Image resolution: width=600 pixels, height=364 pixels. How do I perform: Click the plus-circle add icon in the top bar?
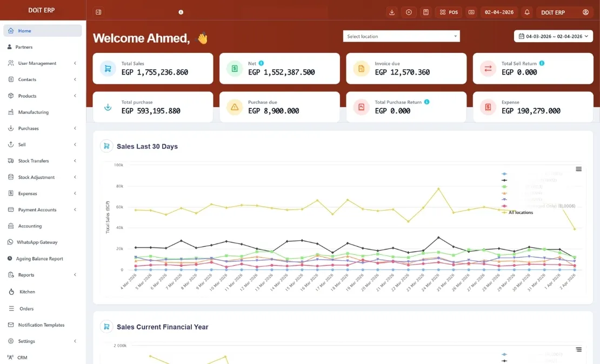pyautogui.click(x=409, y=12)
